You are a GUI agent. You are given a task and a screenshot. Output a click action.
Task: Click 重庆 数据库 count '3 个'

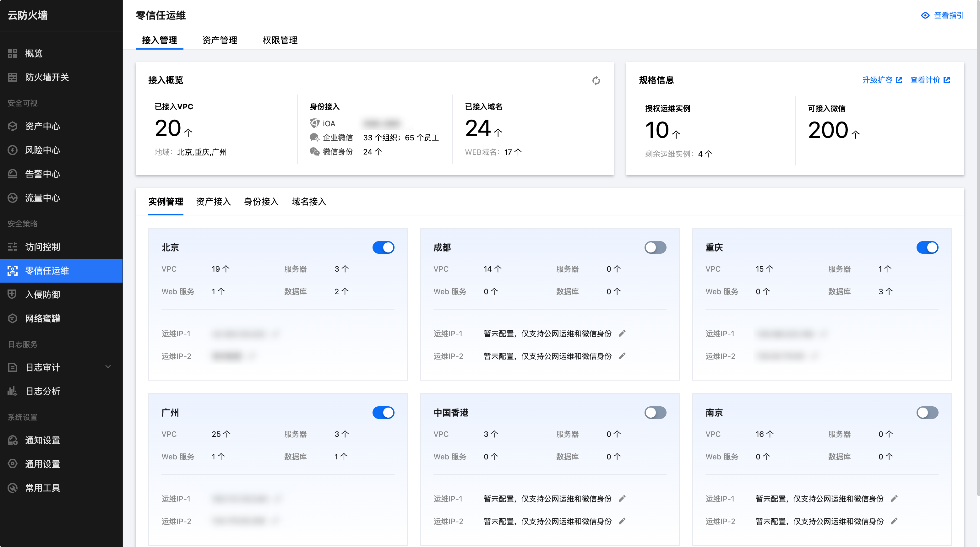885,291
